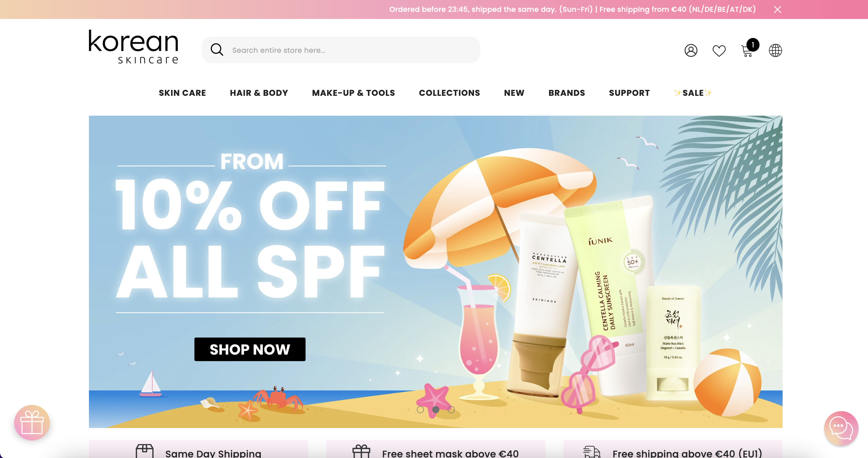
Task: Select the third carousel slide dot
Action: point(451,409)
